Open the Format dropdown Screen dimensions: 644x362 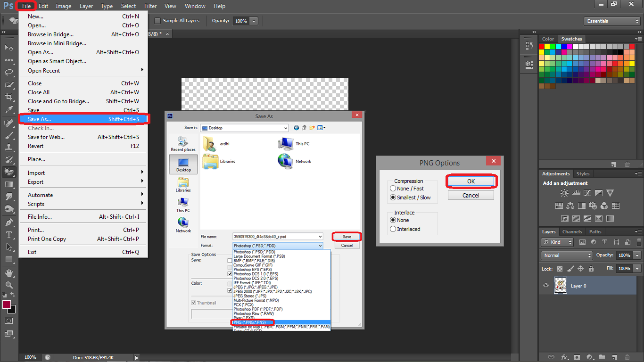278,246
